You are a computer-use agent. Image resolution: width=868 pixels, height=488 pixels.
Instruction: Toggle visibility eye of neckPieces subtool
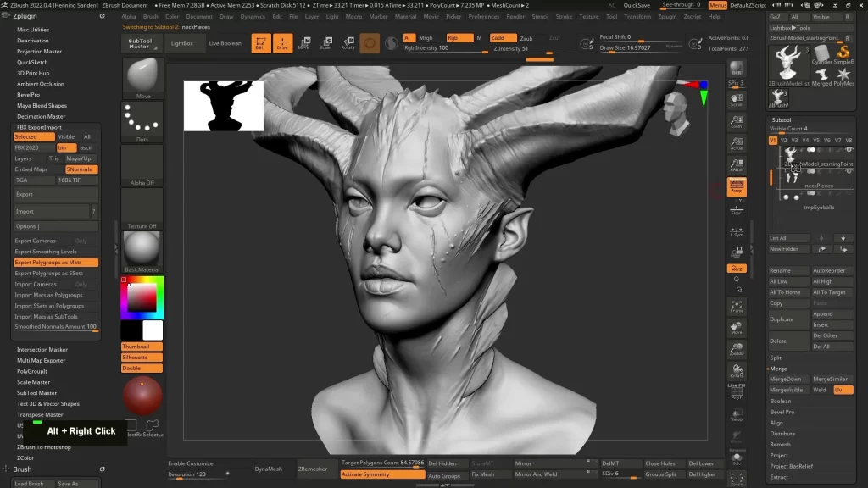(x=849, y=171)
